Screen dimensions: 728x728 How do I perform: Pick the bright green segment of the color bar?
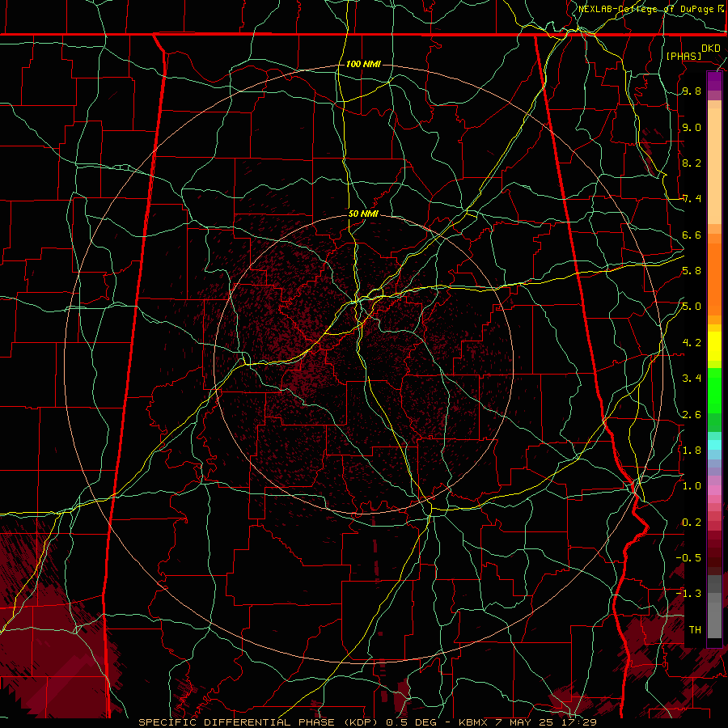(x=714, y=390)
